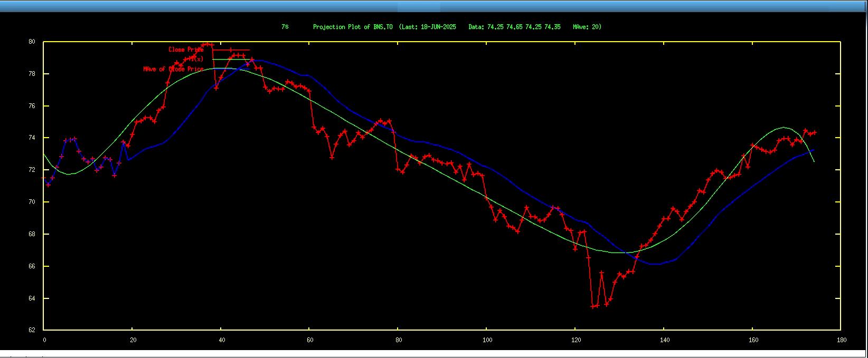Click the "MAve of Close Price" legend label
The width and height of the screenshot is (868, 358).
(173, 69)
